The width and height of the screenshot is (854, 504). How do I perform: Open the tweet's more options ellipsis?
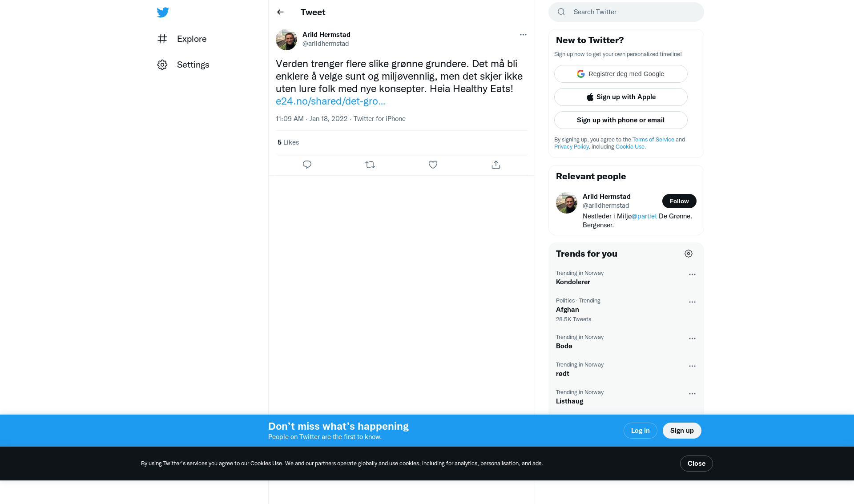pyautogui.click(x=523, y=35)
